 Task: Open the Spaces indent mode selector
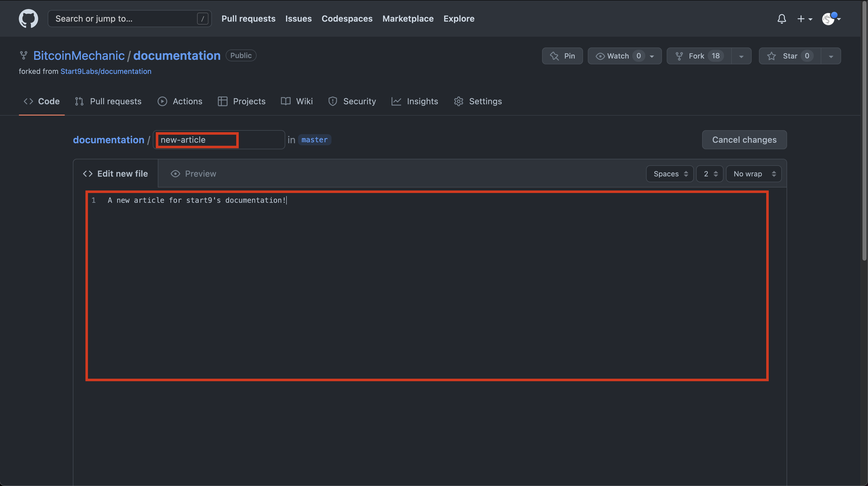tap(669, 174)
